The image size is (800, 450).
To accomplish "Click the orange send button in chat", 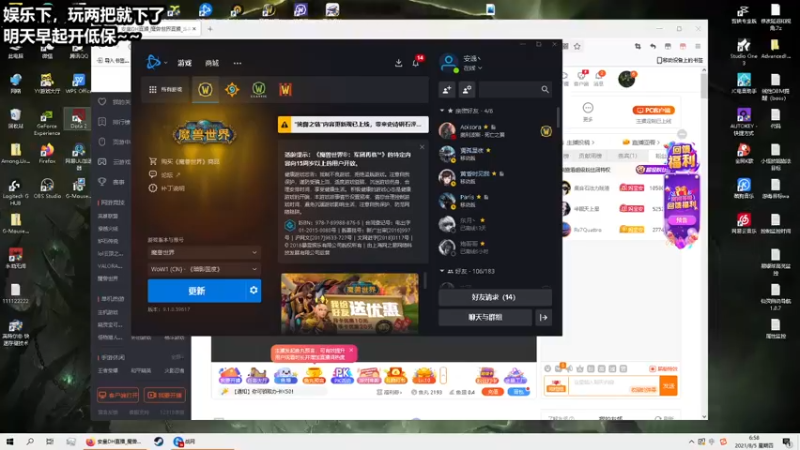I will (668, 386).
